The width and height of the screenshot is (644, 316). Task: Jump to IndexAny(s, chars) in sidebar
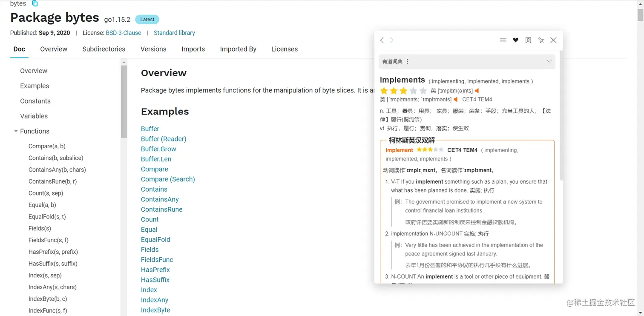52,287
